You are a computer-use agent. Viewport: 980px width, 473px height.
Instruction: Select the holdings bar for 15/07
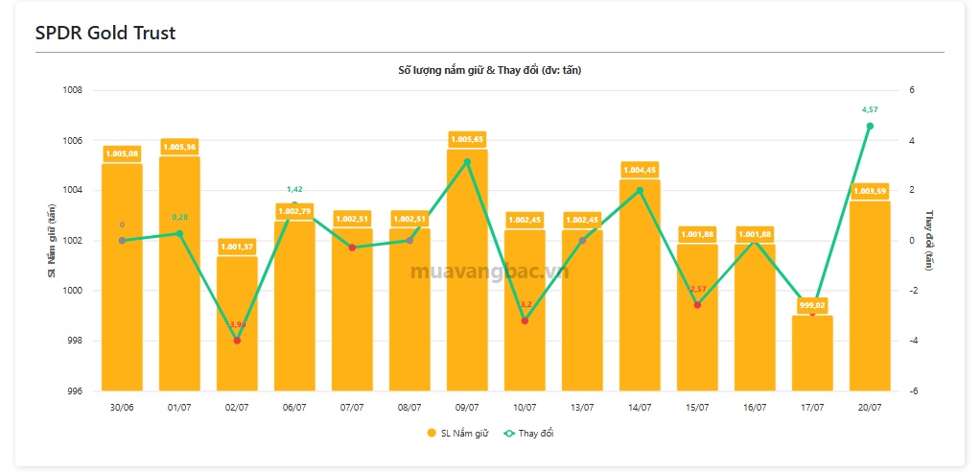[x=697, y=318]
